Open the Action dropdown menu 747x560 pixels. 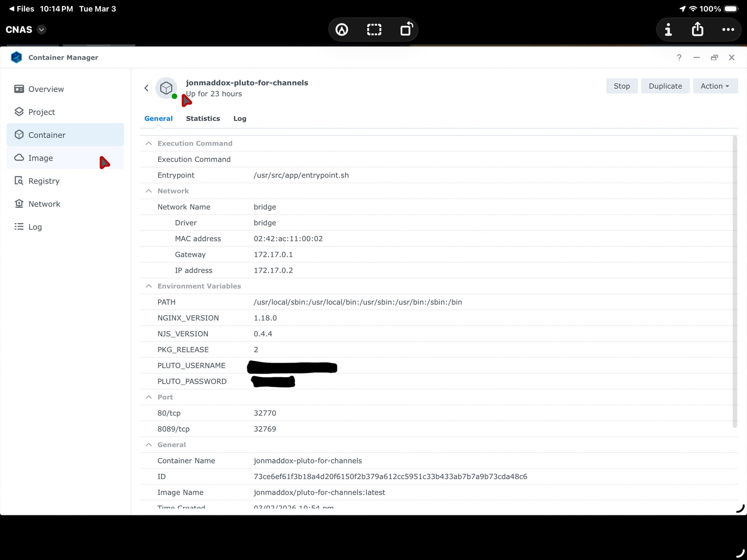coord(715,86)
